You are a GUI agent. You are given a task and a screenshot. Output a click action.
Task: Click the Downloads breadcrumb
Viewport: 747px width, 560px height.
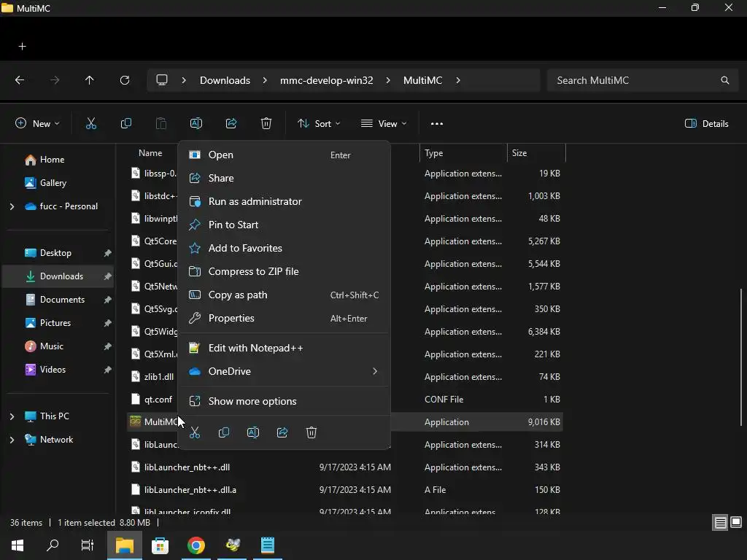[x=225, y=80]
